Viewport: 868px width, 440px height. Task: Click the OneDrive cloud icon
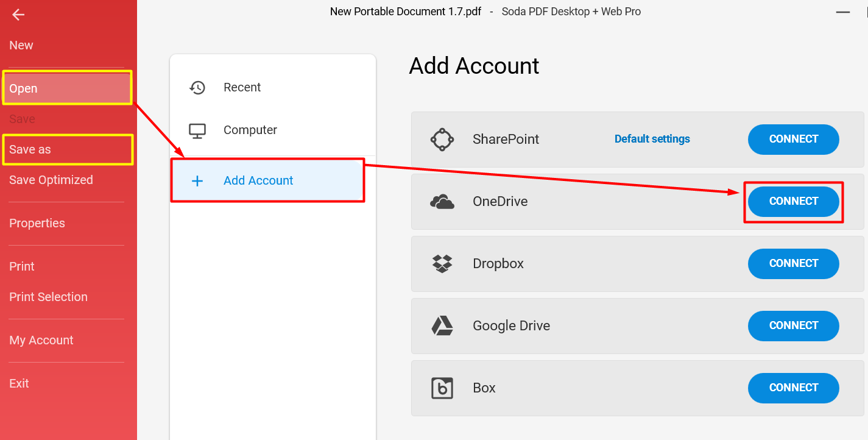tap(442, 202)
